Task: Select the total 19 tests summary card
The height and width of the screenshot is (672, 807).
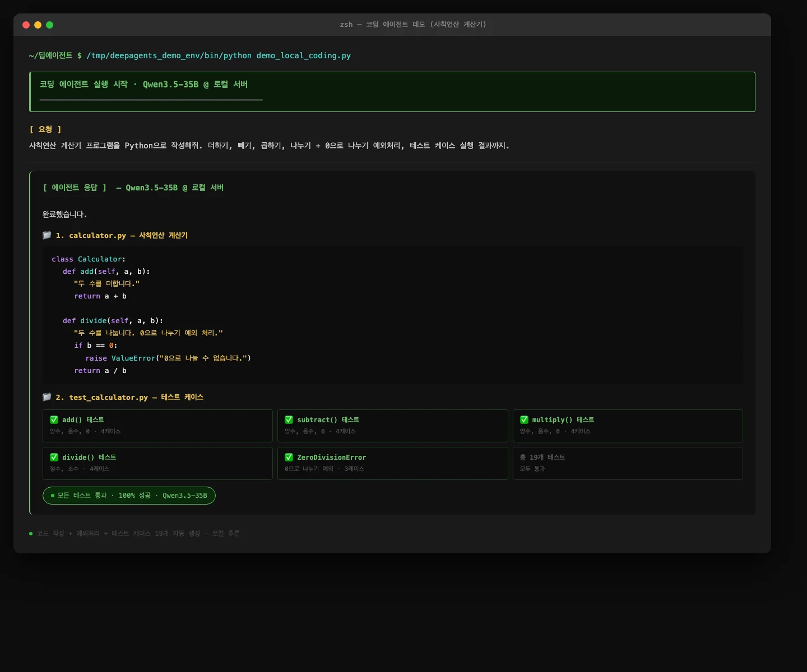Action: (x=627, y=463)
